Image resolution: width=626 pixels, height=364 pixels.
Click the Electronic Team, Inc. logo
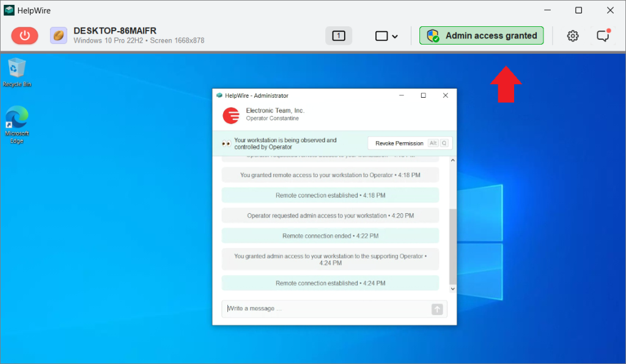click(230, 115)
